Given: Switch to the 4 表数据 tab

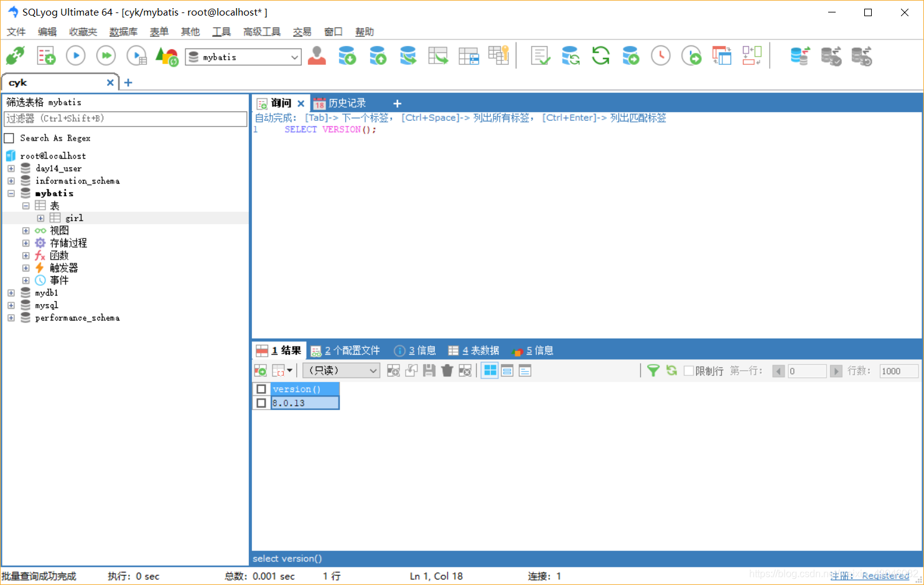Looking at the screenshot, I should click(x=474, y=351).
